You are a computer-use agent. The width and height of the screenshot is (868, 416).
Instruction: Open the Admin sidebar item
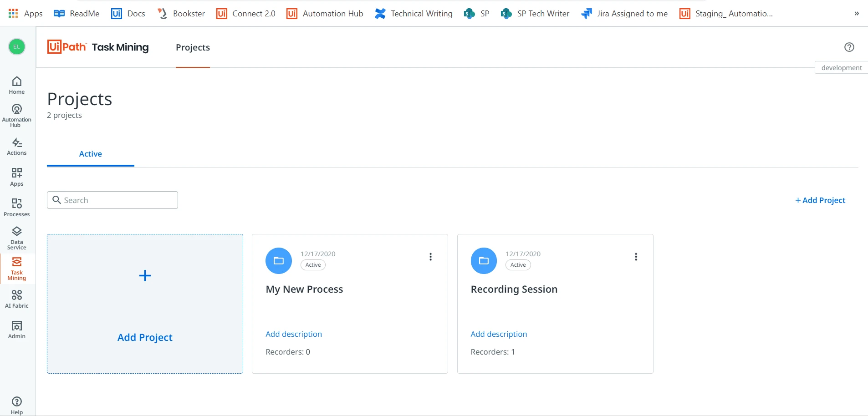click(17, 330)
